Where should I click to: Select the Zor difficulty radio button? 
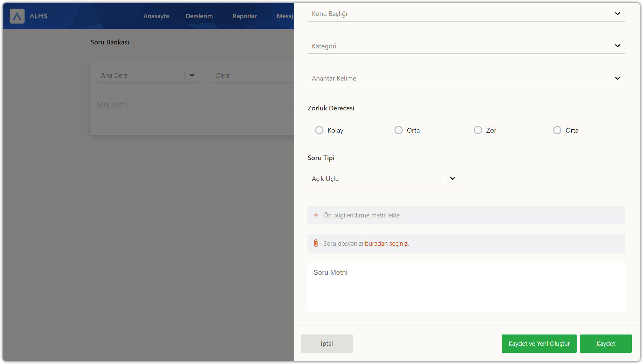(x=478, y=130)
